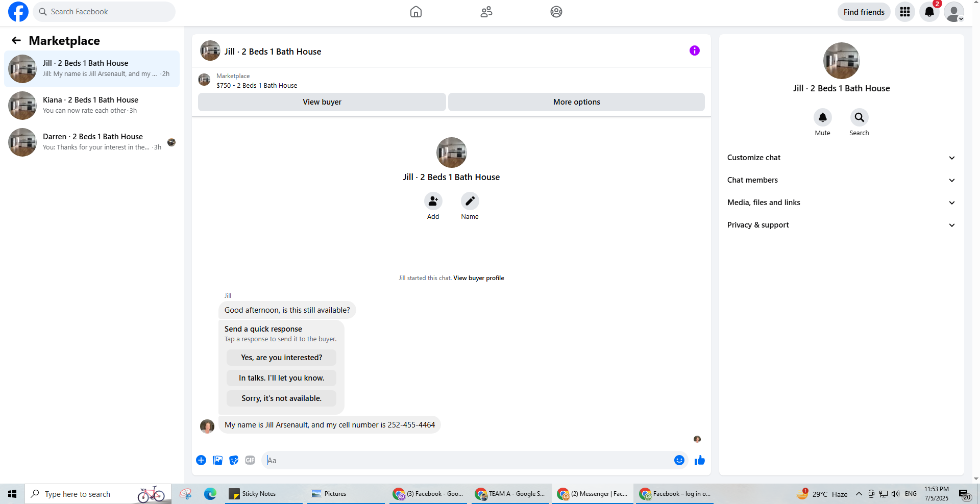Switch to (2) Messenger Chrome taskbar item

click(x=593, y=494)
